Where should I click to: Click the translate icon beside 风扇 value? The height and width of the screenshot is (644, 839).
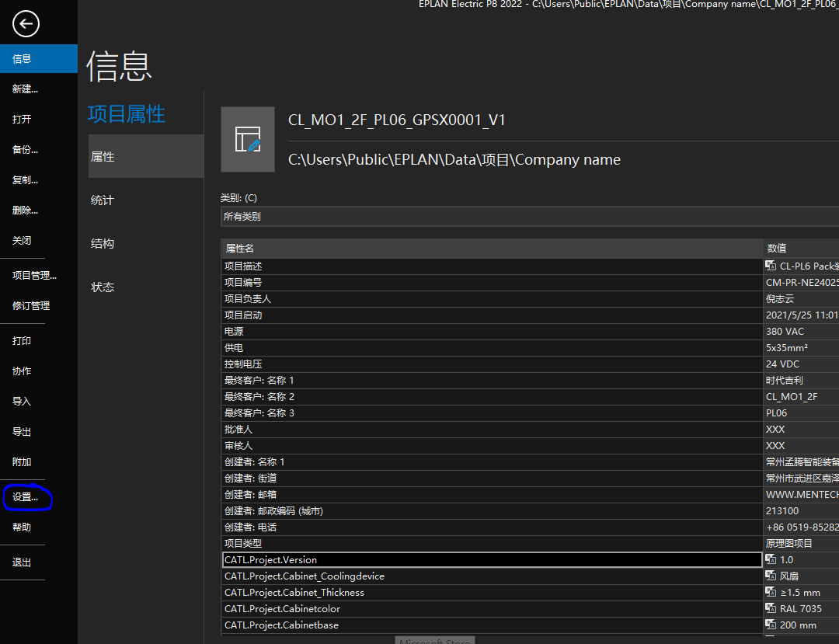[771, 576]
